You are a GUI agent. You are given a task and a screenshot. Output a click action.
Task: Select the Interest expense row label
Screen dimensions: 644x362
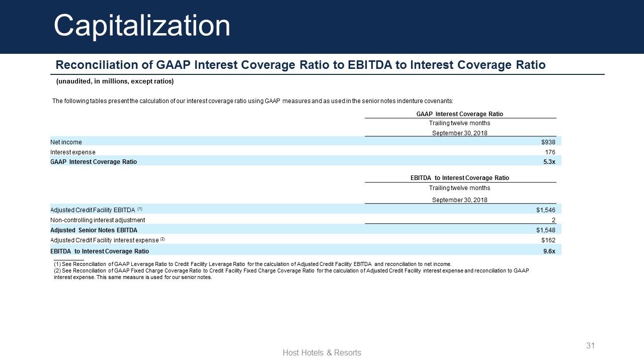[x=72, y=152]
